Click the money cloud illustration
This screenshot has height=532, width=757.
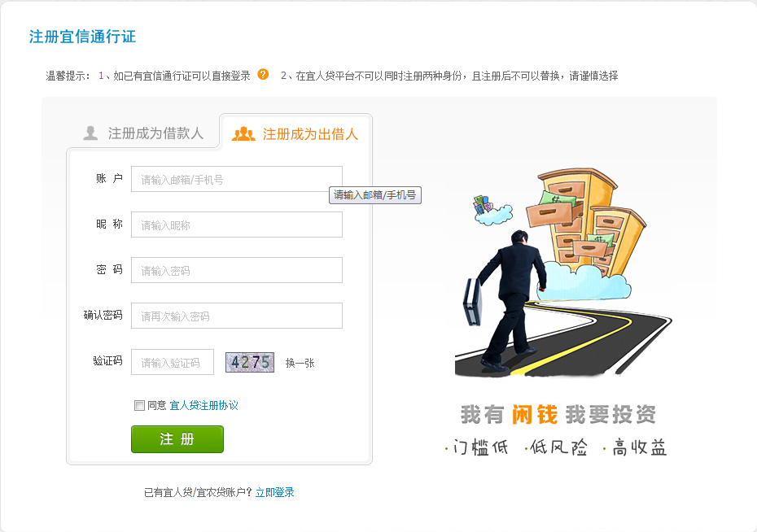(492, 211)
